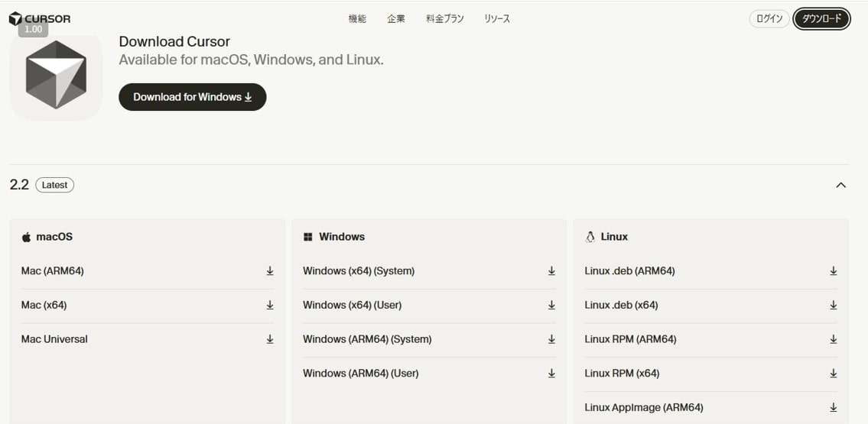Click download icon for Windows (ARM64) (System)
The height and width of the screenshot is (424, 868).
click(x=551, y=339)
